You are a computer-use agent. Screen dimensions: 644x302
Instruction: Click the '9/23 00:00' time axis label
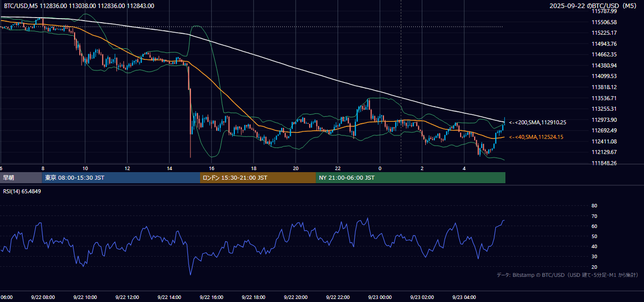pos(379,297)
